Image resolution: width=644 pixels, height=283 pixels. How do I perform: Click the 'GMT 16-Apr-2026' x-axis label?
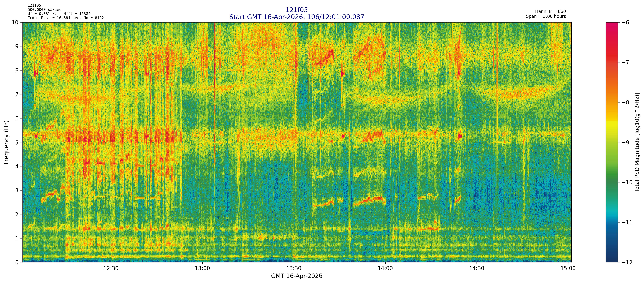[x=297, y=276]
